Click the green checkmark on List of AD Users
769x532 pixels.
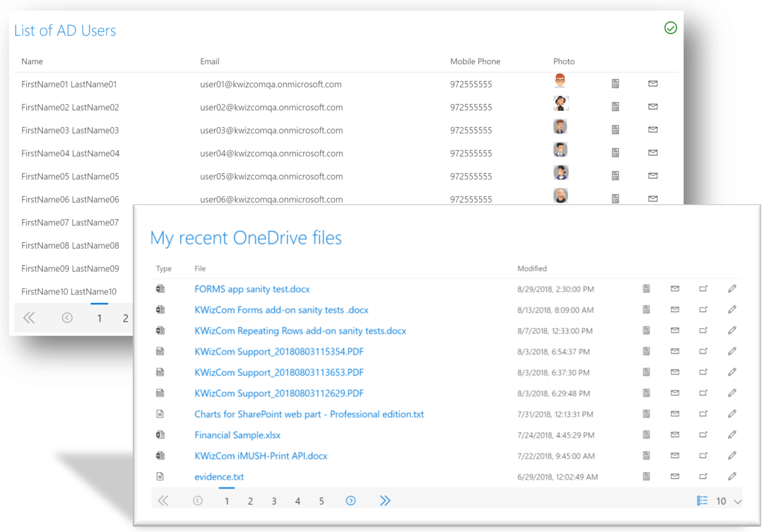click(670, 28)
